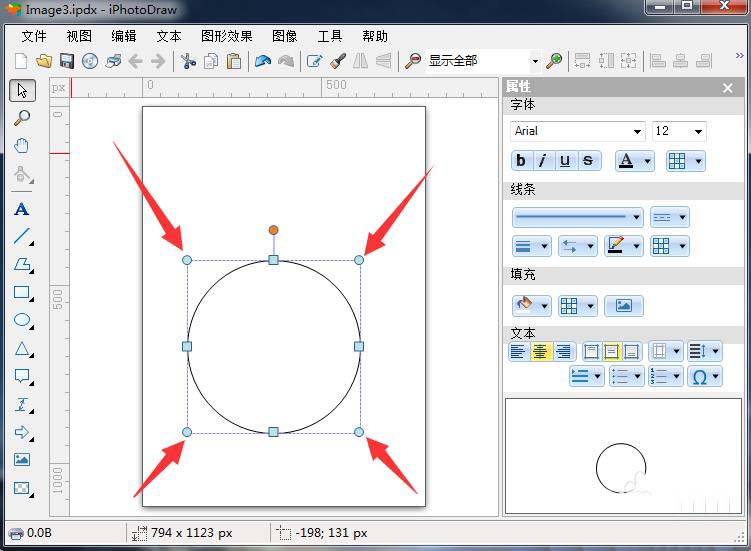Select the polygon shape tool
Image resolution: width=751 pixels, height=551 pixels.
23,264
